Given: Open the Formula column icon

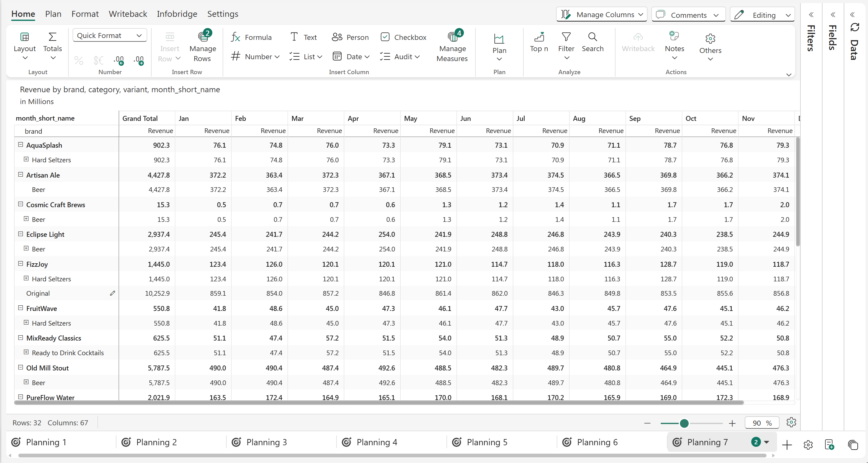Looking at the screenshot, I should pyautogui.click(x=236, y=37).
